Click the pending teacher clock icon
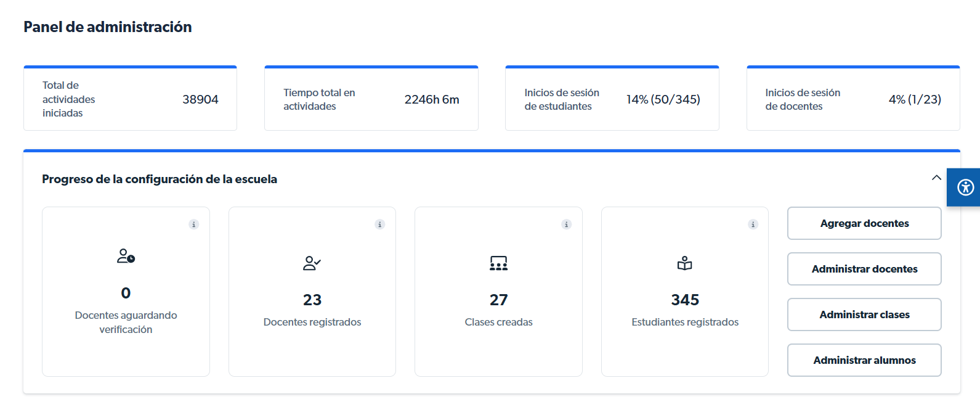Viewport: 980px width, 407px height. 126,256
